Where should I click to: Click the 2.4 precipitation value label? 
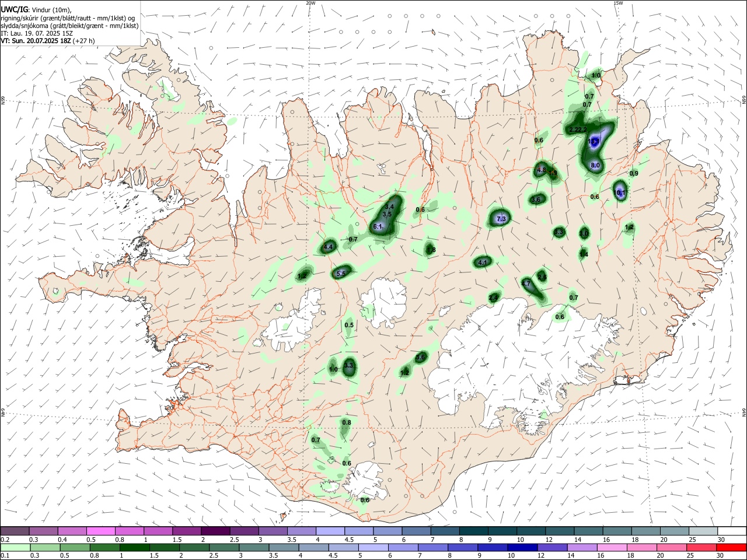[x=494, y=298]
